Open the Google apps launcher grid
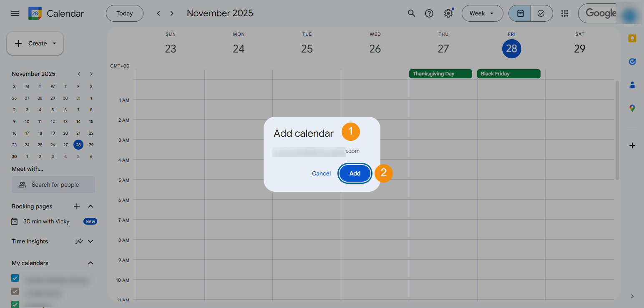 565,13
